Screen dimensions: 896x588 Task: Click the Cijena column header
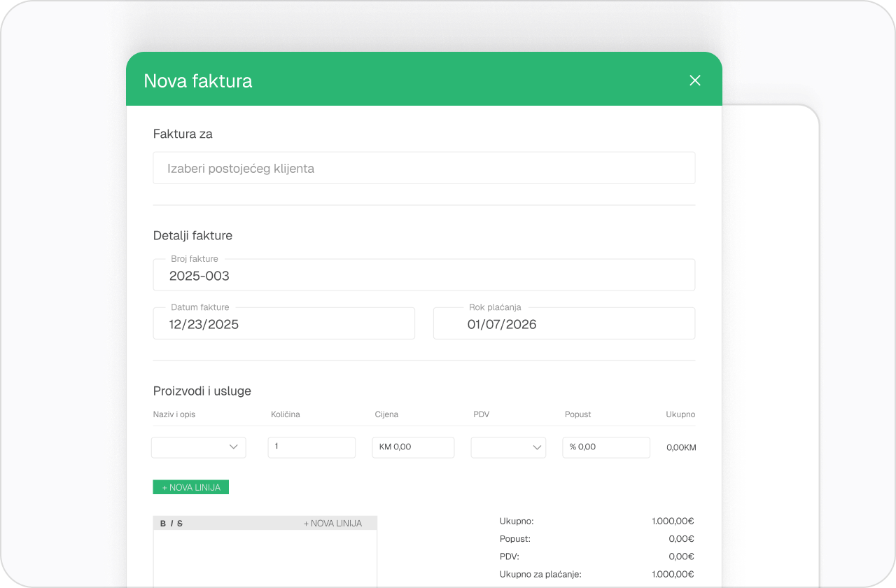386,414
